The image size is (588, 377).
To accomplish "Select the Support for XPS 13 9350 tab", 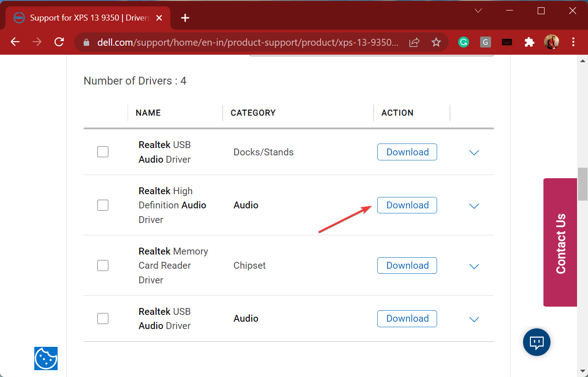I will click(x=87, y=18).
